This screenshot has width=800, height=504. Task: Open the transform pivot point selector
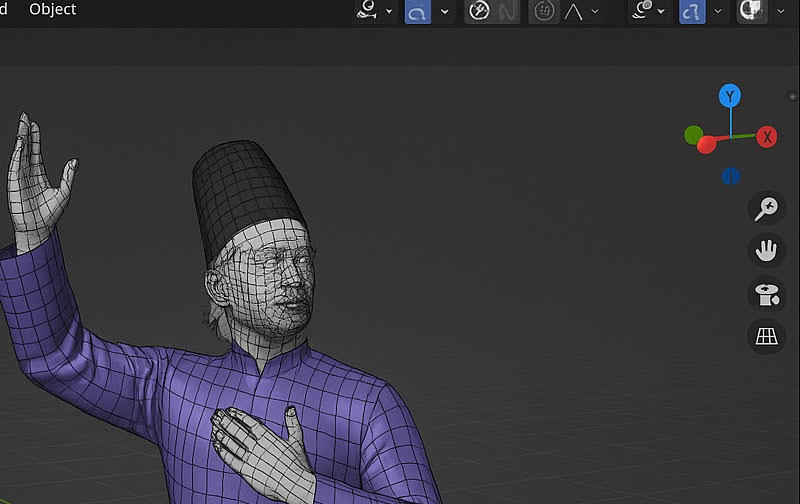[366, 11]
